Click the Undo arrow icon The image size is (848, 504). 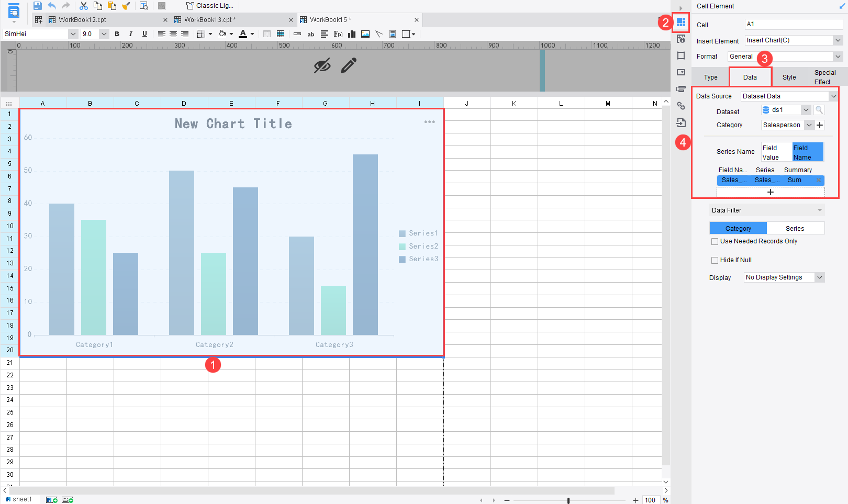(51, 6)
